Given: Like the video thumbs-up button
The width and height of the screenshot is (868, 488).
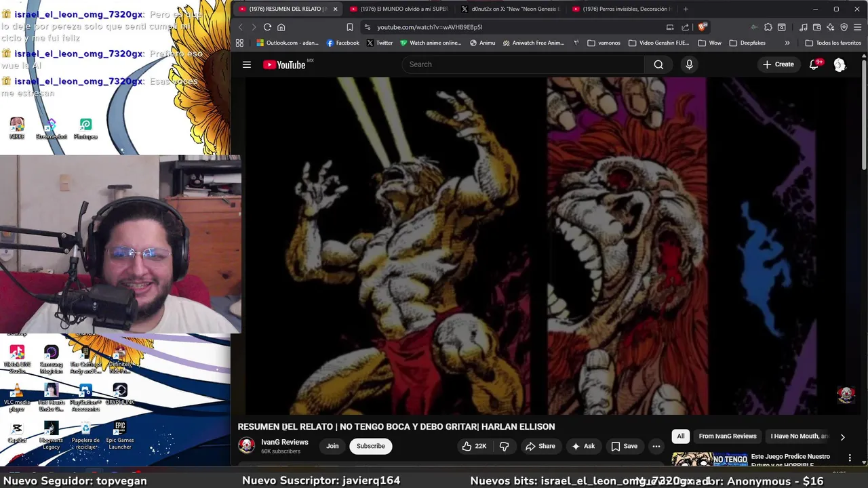Looking at the screenshot, I should pyautogui.click(x=474, y=446).
